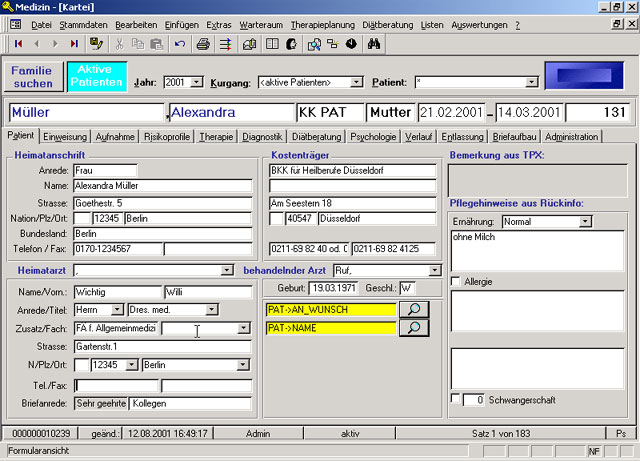
Task: Open the Dres. med. title dropdown
Action: coord(211,310)
